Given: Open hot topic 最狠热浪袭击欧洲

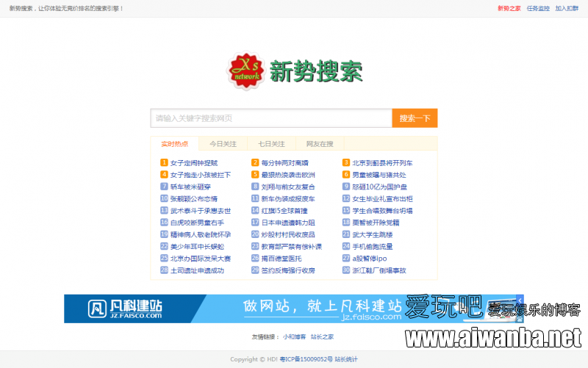Looking at the screenshot, I should tap(288, 175).
